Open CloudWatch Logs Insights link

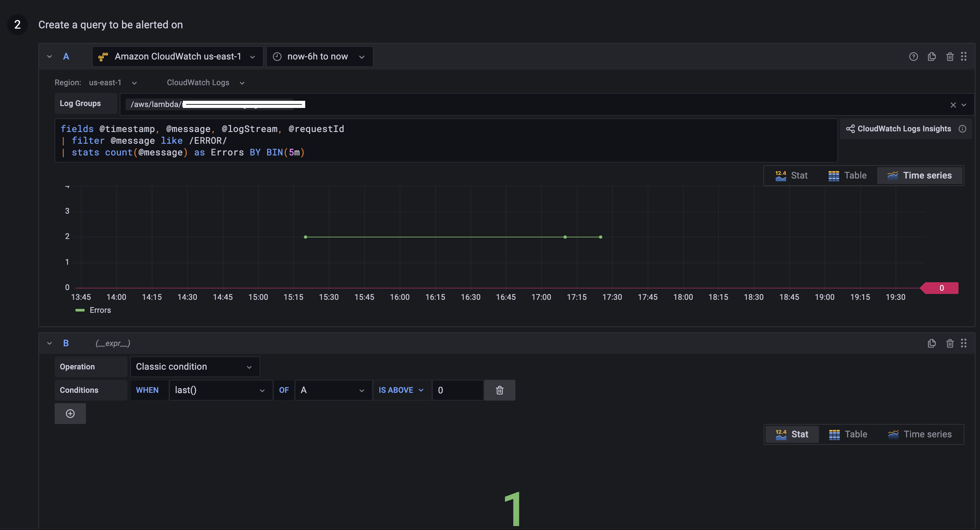tap(899, 129)
